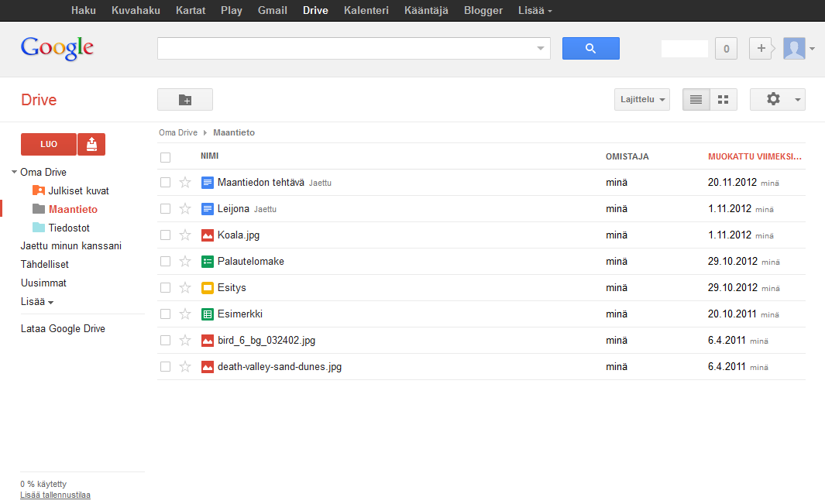The height and width of the screenshot is (504, 825).
Task: Click the document icon of Maantiedon tehtävä
Action: [208, 183]
